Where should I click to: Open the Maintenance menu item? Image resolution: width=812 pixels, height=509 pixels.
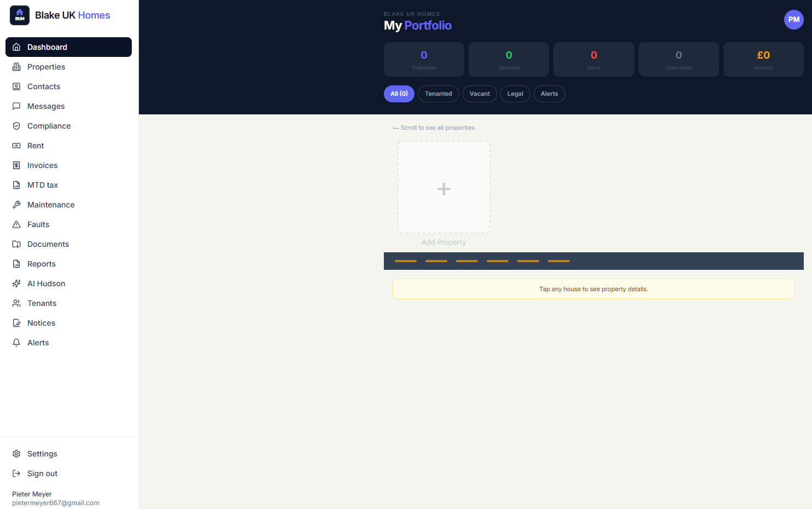pyautogui.click(x=68, y=205)
